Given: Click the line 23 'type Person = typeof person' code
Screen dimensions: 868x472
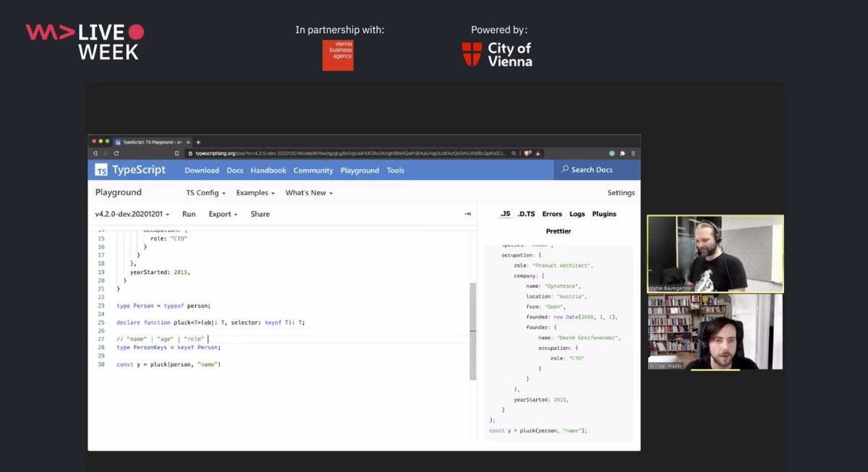Looking at the screenshot, I should pyautogui.click(x=163, y=306).
